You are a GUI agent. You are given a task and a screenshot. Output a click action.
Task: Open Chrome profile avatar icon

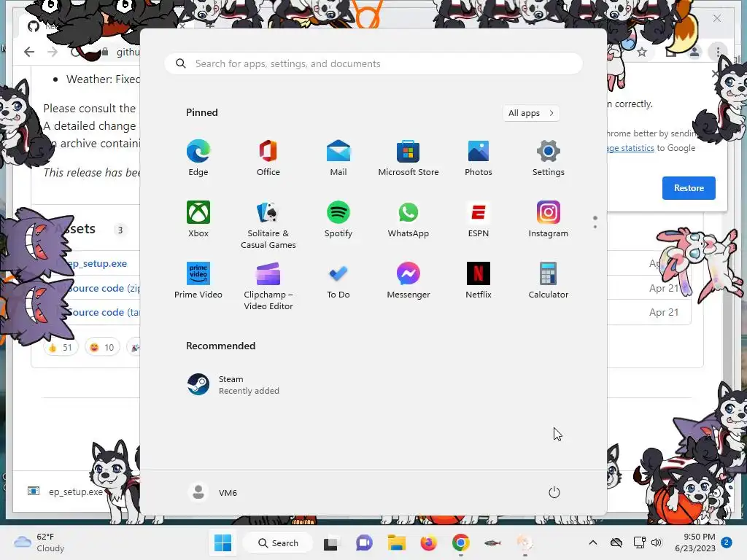[x=694, y=52]
